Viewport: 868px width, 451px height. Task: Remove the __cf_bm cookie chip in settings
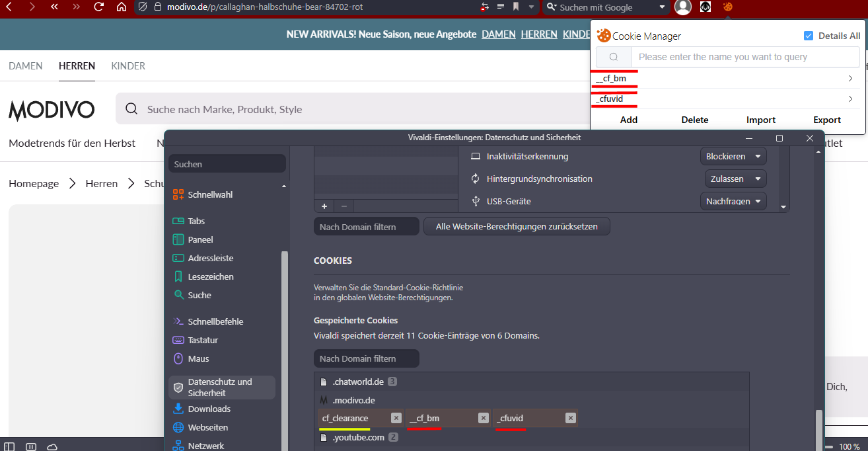(x=483, y=418)
